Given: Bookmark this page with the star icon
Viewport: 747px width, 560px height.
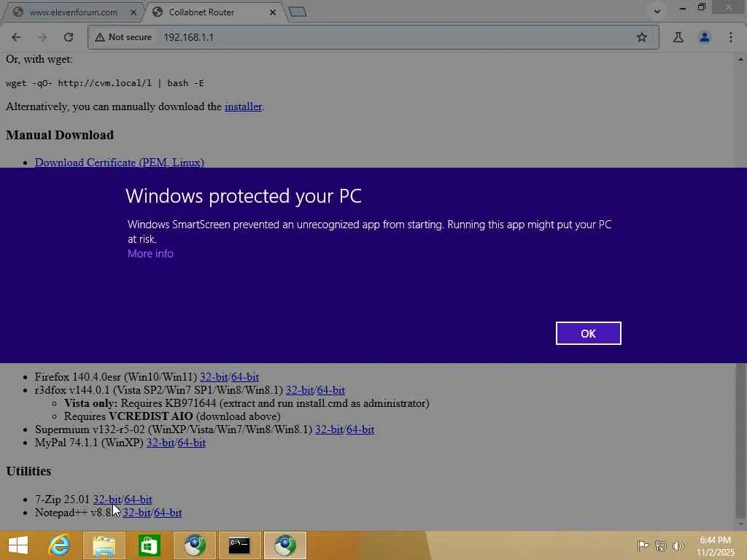Looking at the screenshot, I should pyautogui.click(x=642, y=37).
